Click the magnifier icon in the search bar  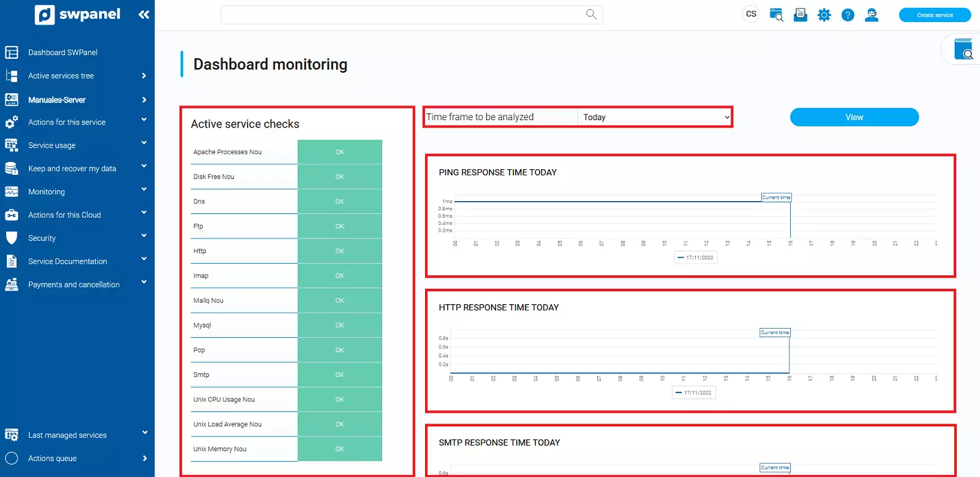click(591, 14)
